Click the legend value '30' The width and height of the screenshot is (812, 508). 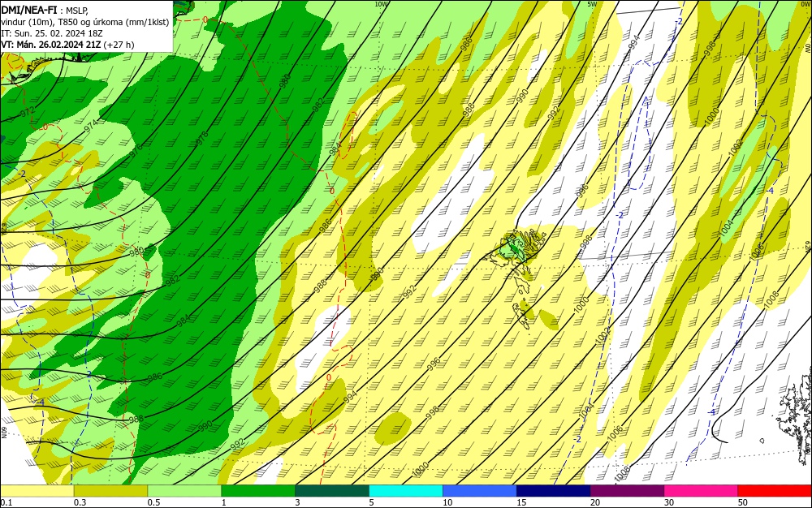click(669, 502)
